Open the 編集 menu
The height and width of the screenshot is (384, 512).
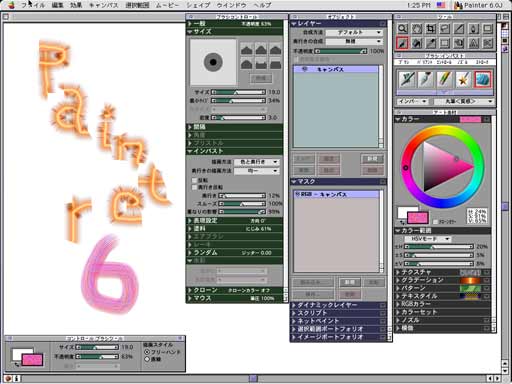[x=58, y=5]
